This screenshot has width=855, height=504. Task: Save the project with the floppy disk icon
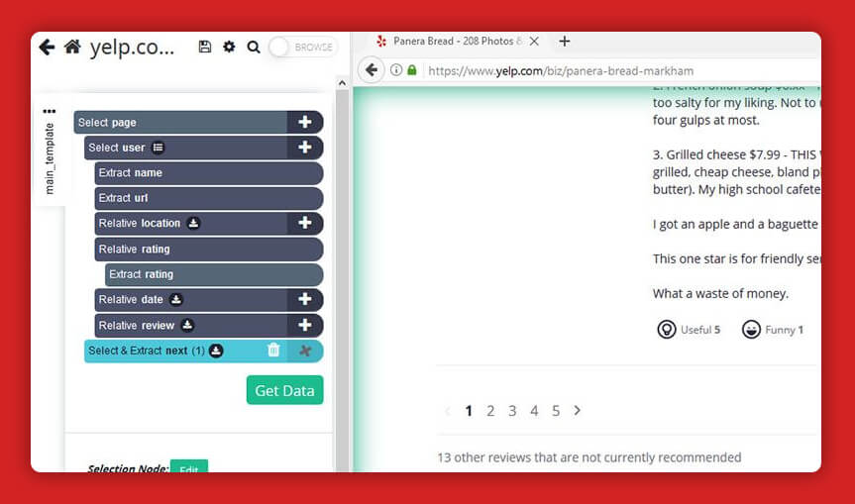(204, 47)
